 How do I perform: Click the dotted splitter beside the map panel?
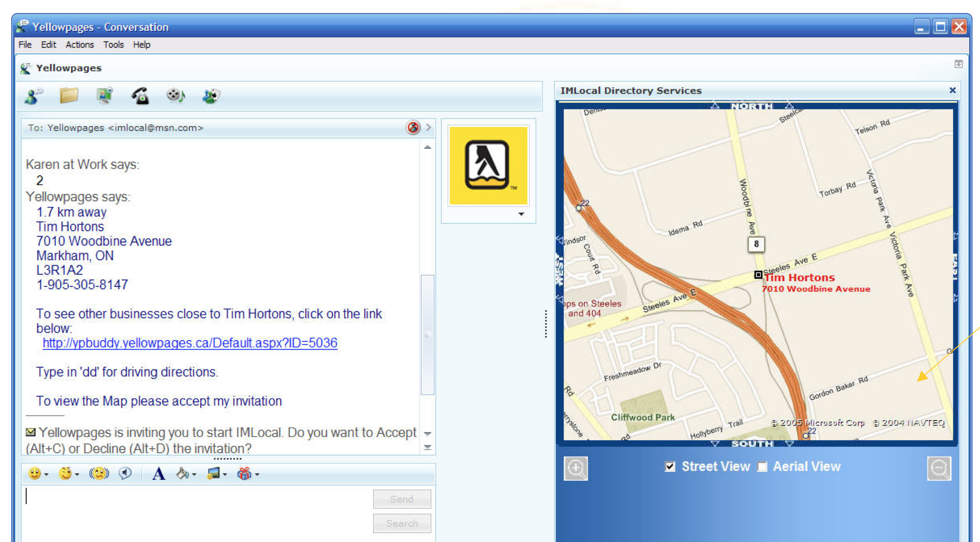546,323
